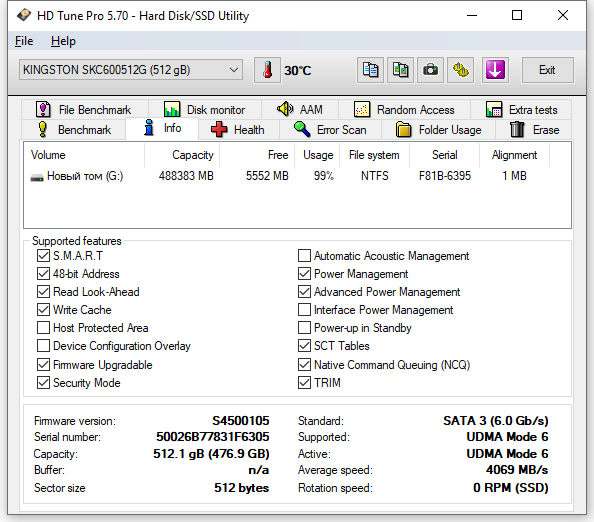The height and width of the screenshot is (522, 594).
Task: Click the copy text to clipboard icon
Action: pyautogui.click(x=370, y=70)
